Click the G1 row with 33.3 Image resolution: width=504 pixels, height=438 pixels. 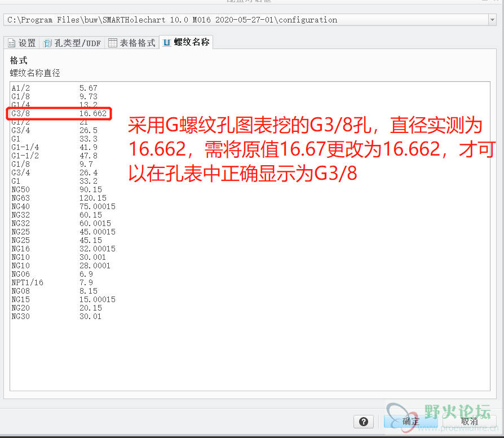(54, 139)
